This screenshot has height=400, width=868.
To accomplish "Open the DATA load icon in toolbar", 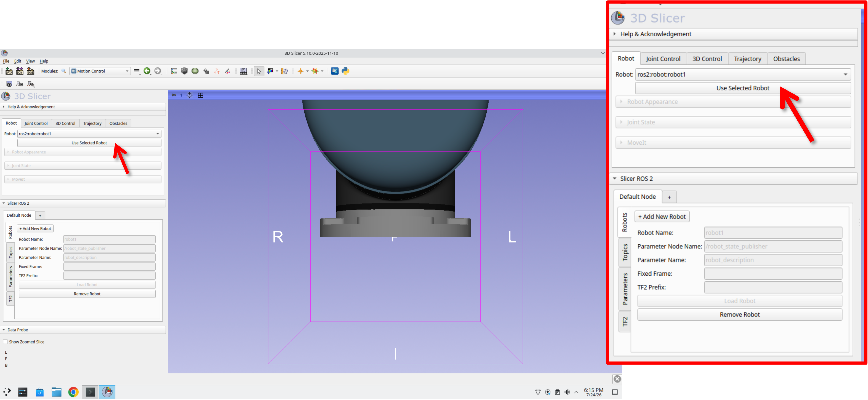I will tap(9, 71).
